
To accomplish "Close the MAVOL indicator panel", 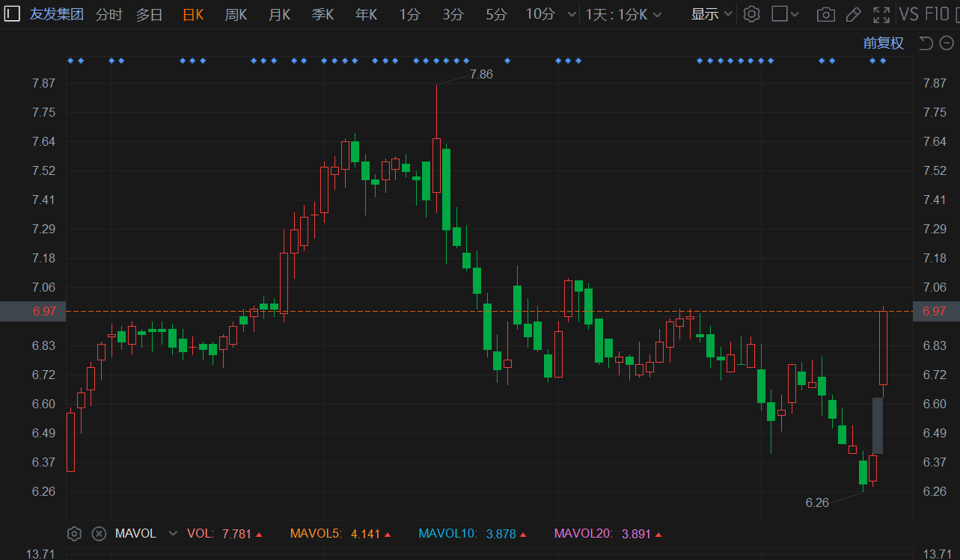I will point(99,534).
